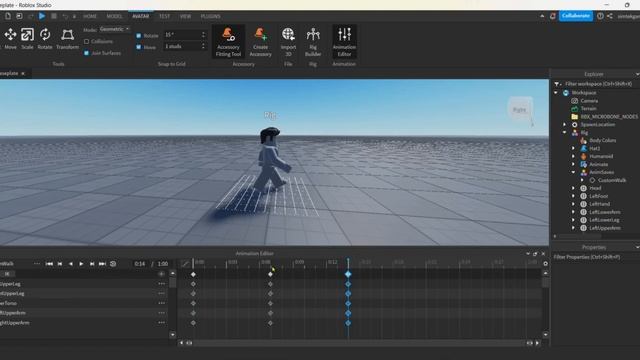Viewport: 640px width, 360px height.
Task: Expand the LeftFoot node
Action: tap(573, 196)
